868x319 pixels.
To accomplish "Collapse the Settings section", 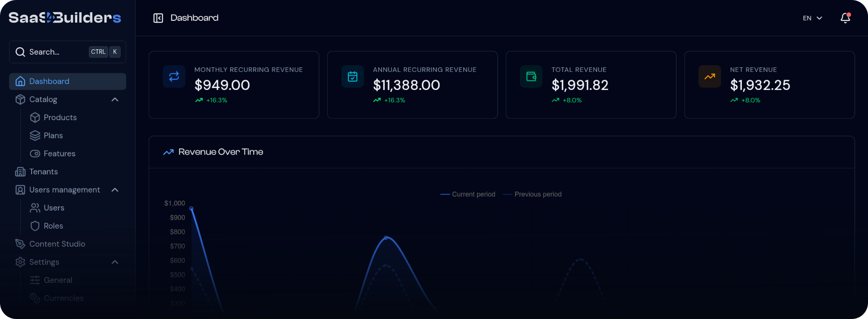I will pyautogui.click(x=115, y=262).
